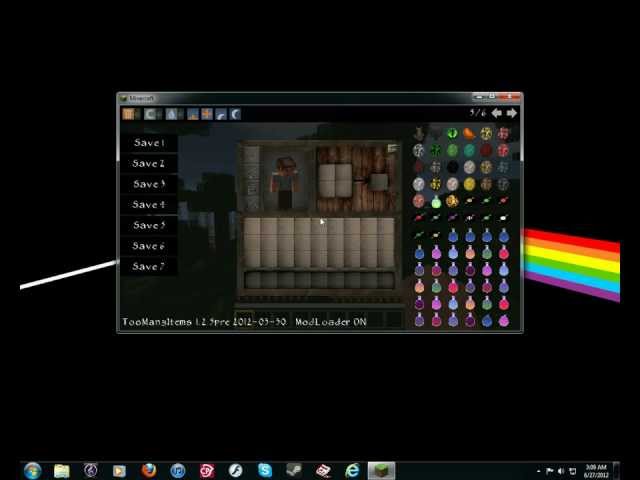Click the Save 5 button
The height and width of the screenshot is (480, 640).
pyautogui.click(x=149, y=225)
